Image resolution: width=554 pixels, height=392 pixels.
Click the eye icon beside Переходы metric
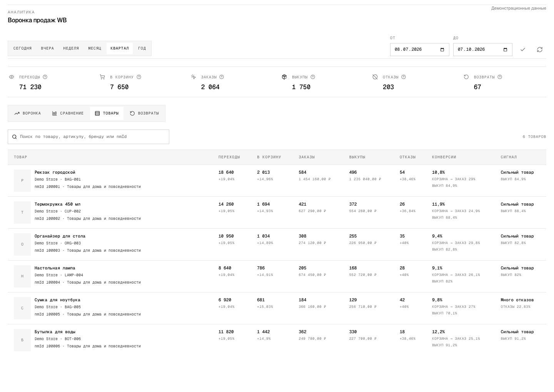point(12,77)
